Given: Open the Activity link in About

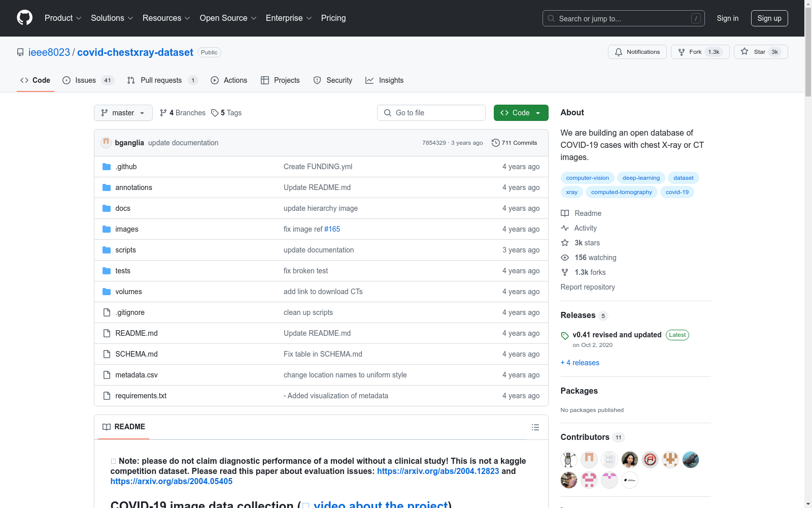Looking at the screenshot, I should 579,228.
